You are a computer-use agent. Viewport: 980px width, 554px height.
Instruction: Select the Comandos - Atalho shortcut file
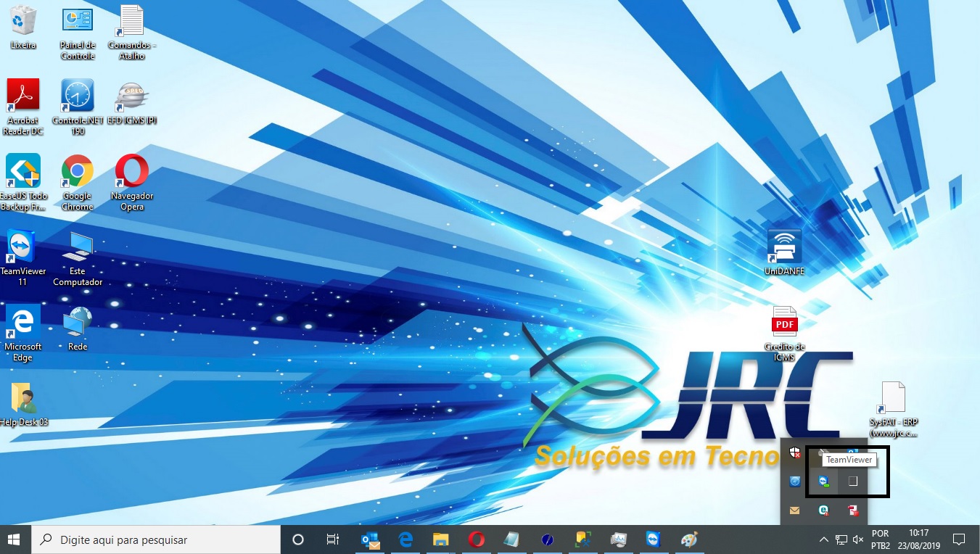pos(131,33)
